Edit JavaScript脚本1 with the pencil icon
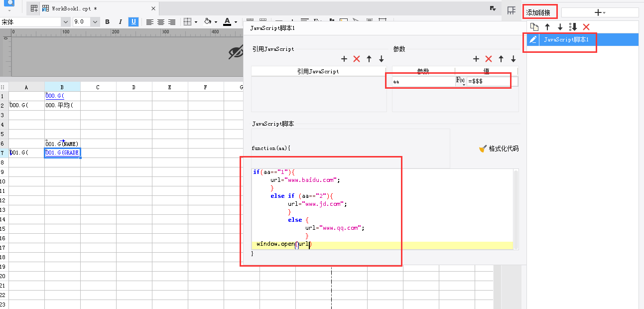644x309 pixels. click(533, 40)
